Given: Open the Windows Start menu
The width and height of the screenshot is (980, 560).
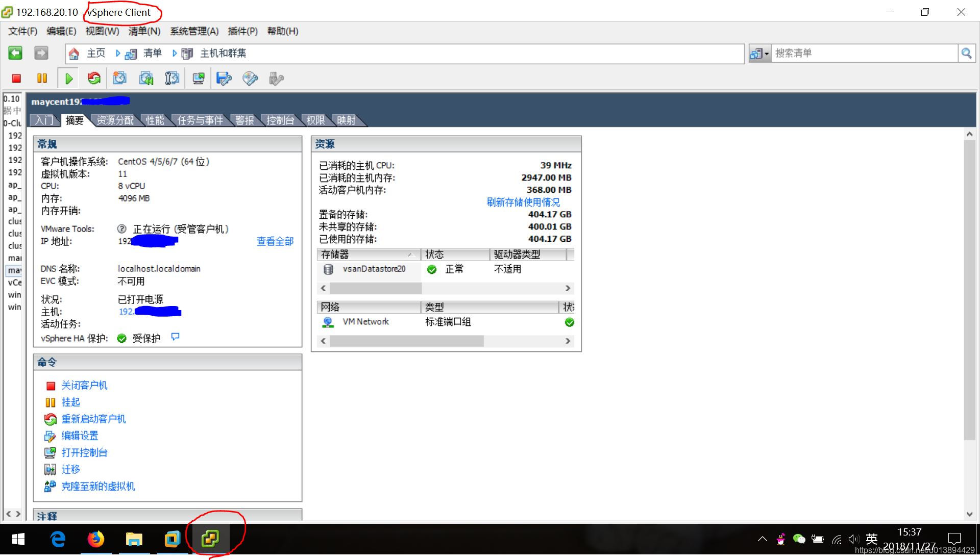Looking at the screenshot, I should click(18, 539).
